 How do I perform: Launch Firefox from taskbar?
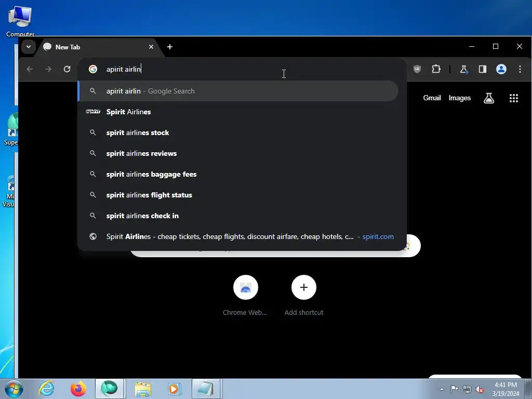pos(78,389)
